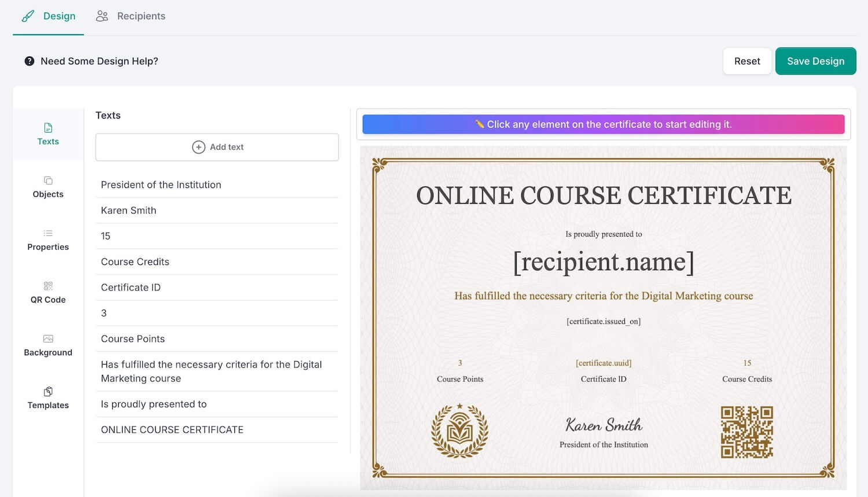Open the QR Code panel icon
868x497 pixels.
[48, 286]
